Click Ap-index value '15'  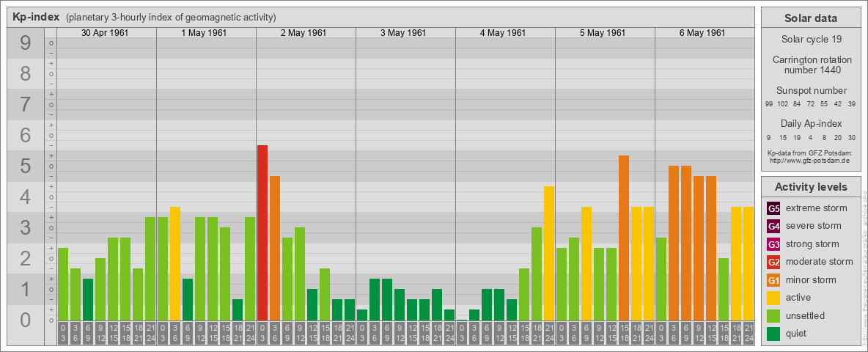[x=783, y=137]
